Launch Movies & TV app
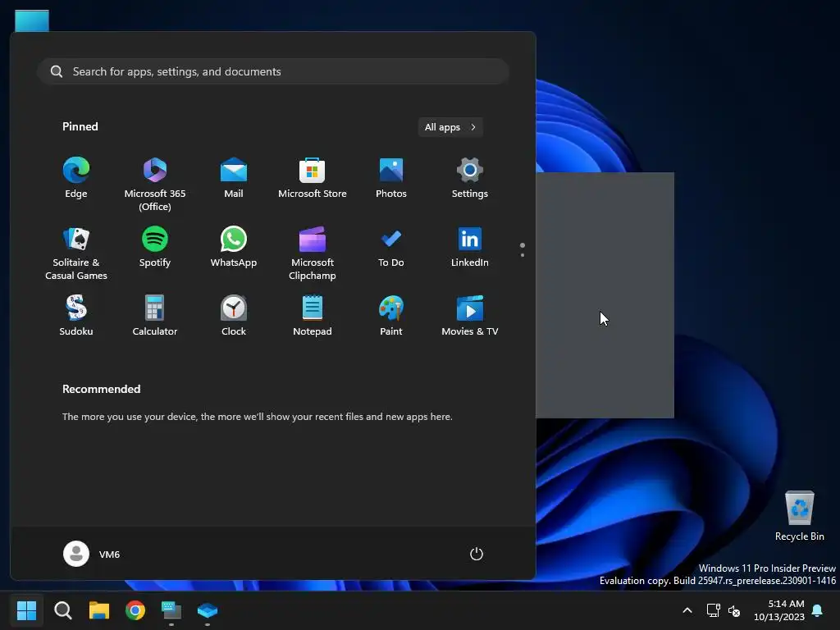Image resolution: width=840 pixels, height=630 pixels. [x=470, y=316]
